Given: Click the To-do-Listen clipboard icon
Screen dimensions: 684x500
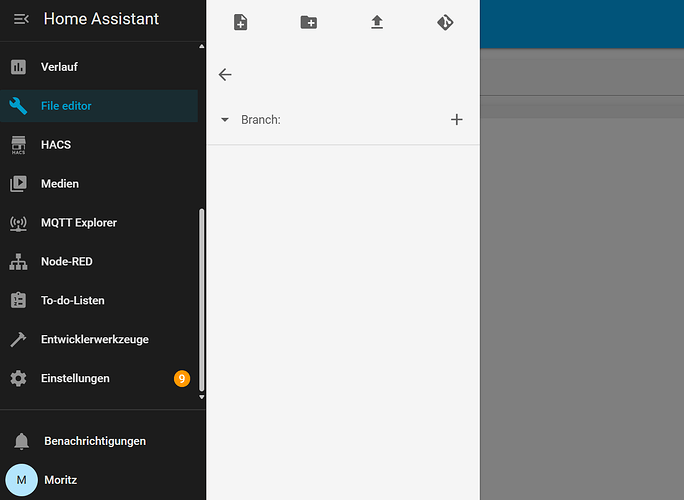Looking at the screenshot, I should [18, 300].
